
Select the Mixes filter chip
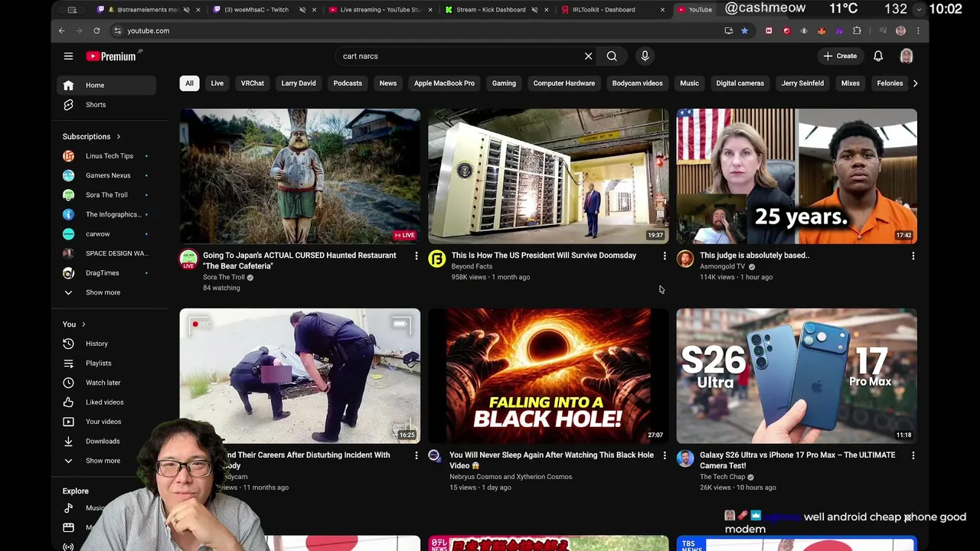(x=851, y=83)
